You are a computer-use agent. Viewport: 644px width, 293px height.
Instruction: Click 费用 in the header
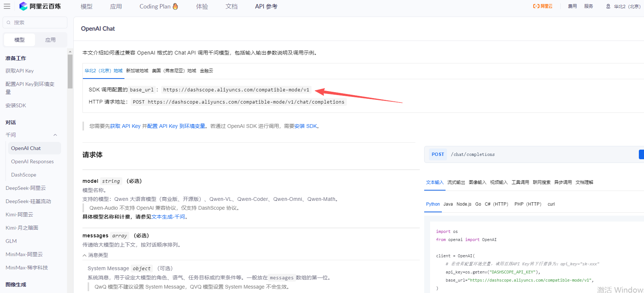pyautogui.click(x=572, y=6)
